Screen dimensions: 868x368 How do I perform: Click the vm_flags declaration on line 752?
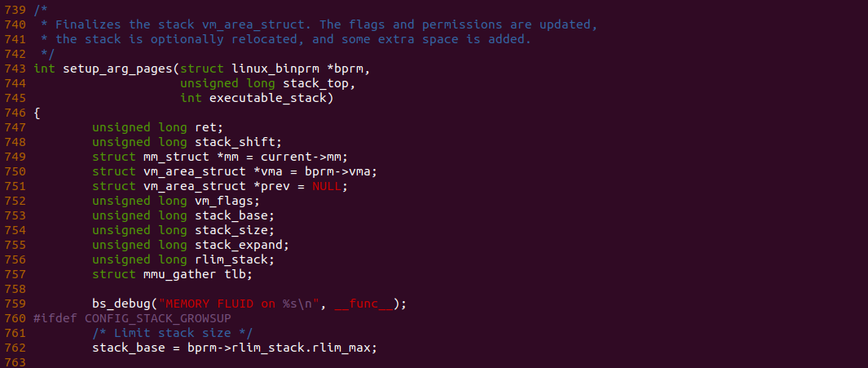coord(227,201)
